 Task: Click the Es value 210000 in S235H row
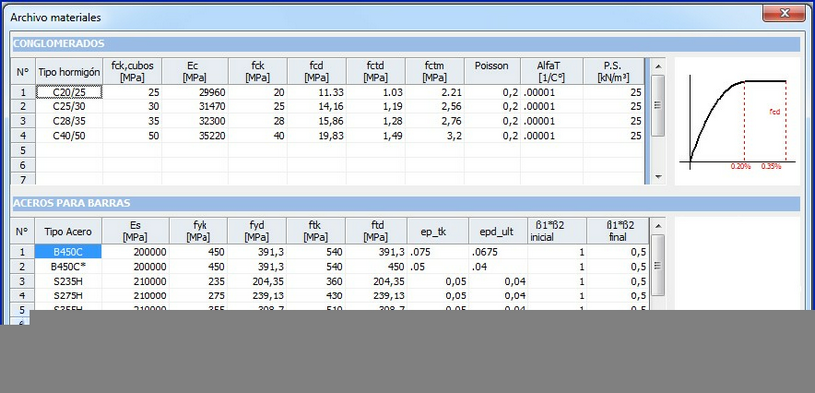coord(150,281)
